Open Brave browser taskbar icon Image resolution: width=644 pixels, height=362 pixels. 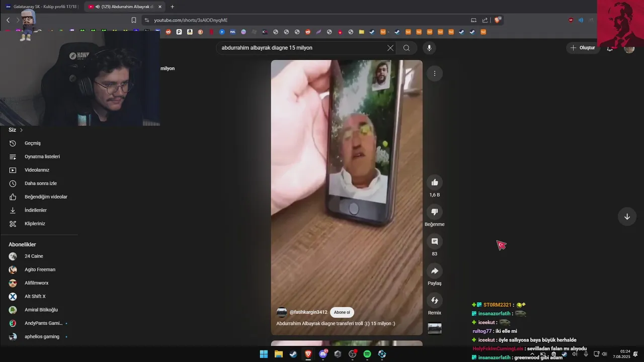(308, 354)
